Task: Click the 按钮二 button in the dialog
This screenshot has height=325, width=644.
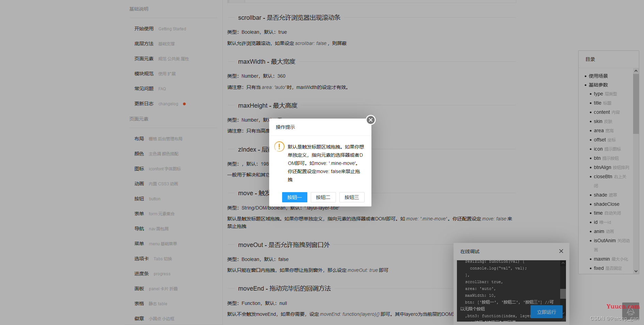Action: click(323, 197)
